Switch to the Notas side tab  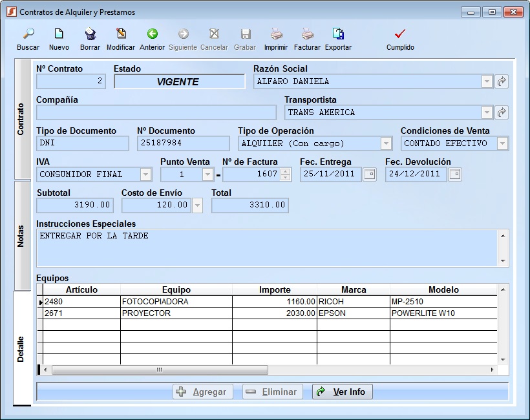point(21,236)
